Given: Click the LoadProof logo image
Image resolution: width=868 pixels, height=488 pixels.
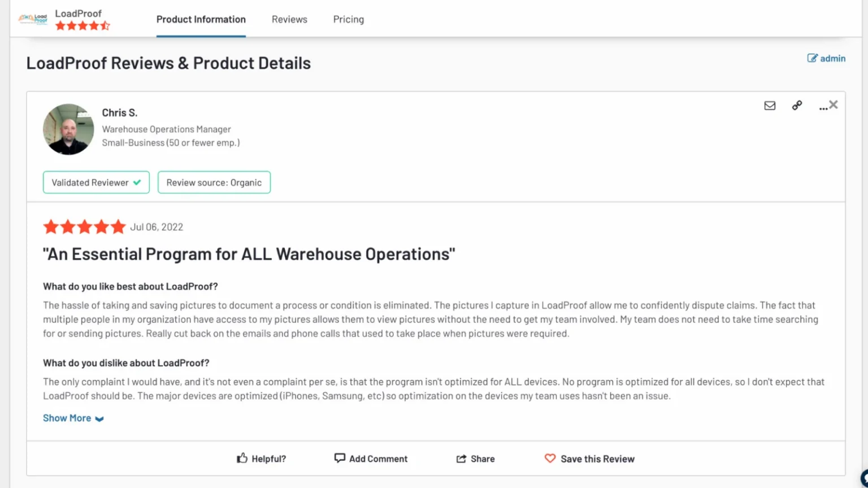Looking at the screenshot, I should point(33,19).
